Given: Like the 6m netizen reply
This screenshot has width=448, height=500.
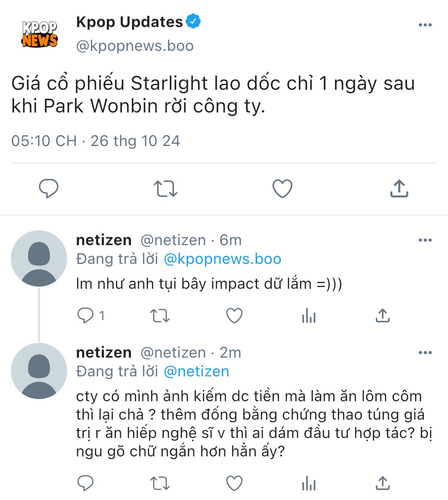Looking at the screenshot, I should coord(234,315).
